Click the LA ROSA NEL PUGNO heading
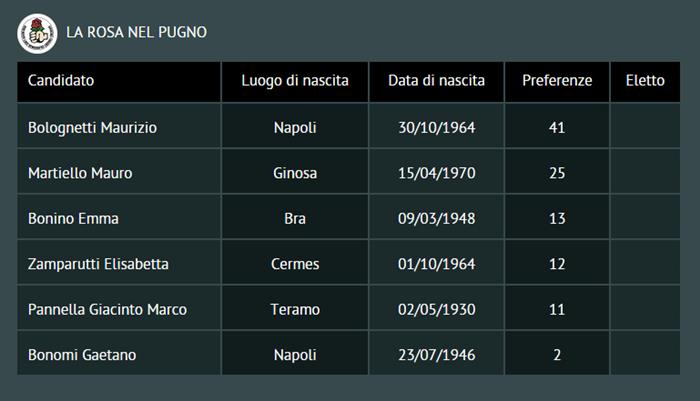Screen dimensions: 700x401 coord(136,32)
